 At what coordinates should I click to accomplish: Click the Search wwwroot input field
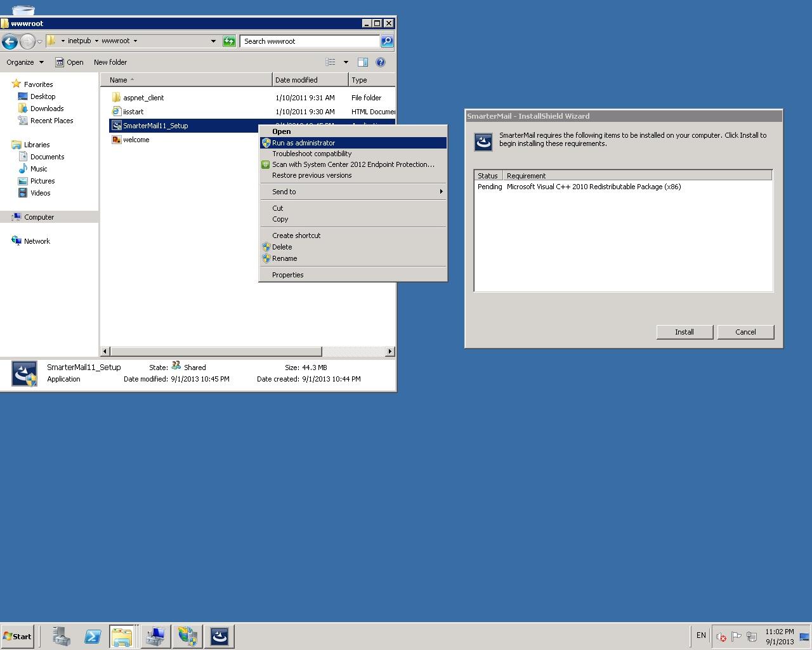pos(310,41)
